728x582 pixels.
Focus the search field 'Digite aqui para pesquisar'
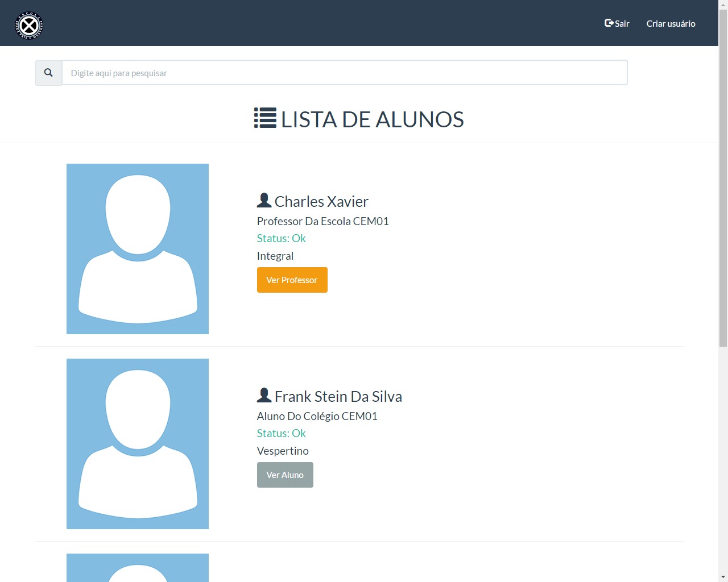click(344, 73)
